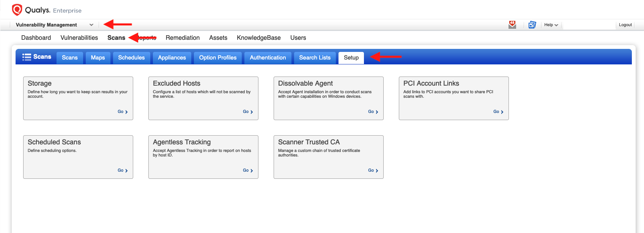Expand the Vulnerability Management module dropdown
The height and width of the screenshot is (233, 644).
click(91, 25)
